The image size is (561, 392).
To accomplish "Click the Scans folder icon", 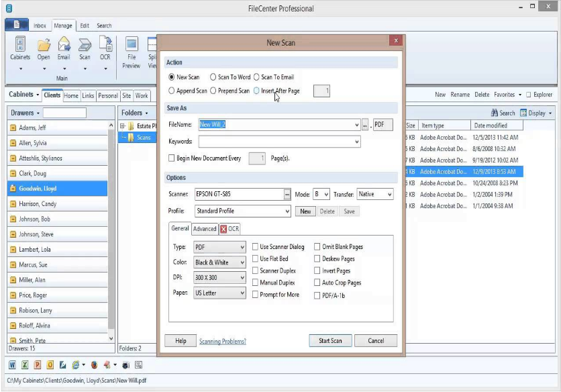I will click(x=131, y=138).
